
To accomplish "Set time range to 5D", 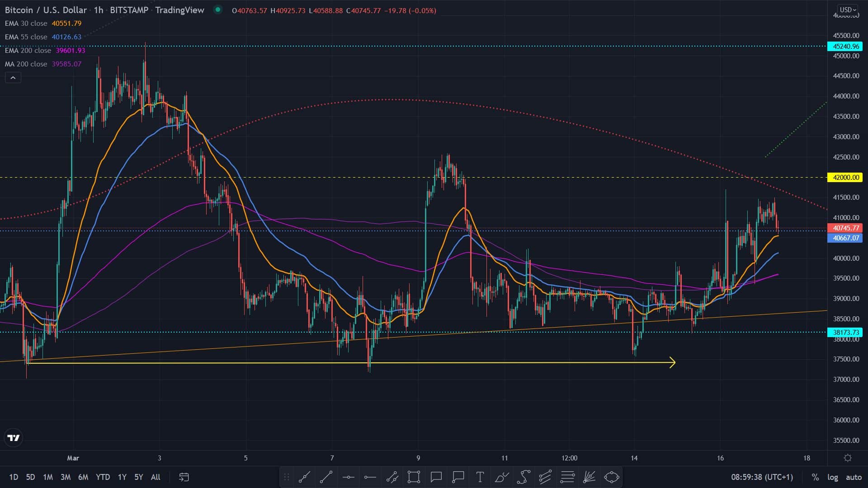I will (x=30, y=477).
